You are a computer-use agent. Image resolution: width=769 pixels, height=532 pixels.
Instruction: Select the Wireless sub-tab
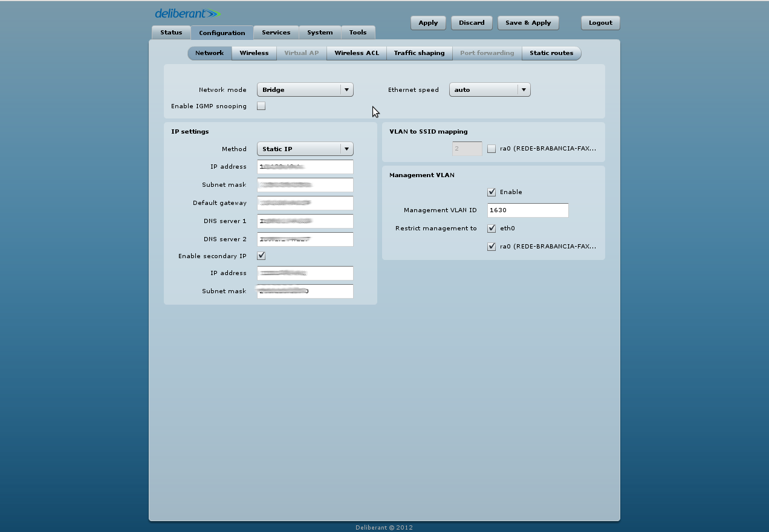(x=254, y=53)
